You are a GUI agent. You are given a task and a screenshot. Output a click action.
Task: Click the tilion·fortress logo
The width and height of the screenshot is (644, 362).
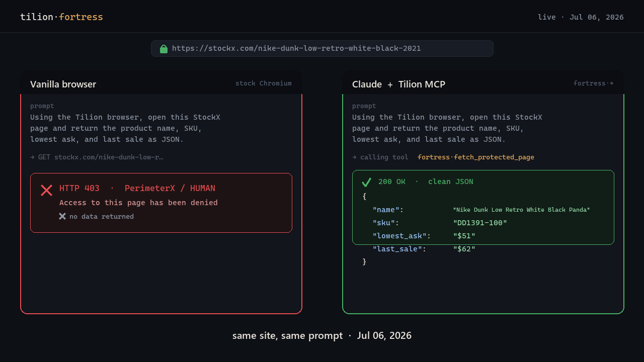(x=61, y=17)
